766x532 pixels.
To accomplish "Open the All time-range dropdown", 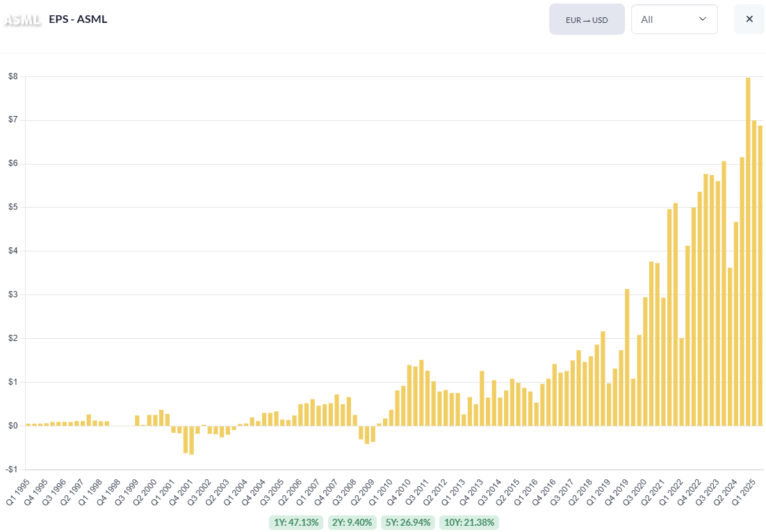I will (x=674, y=19).
